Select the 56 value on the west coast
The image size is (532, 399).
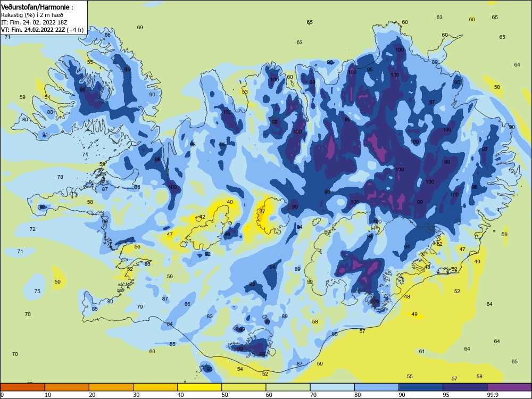137,247
